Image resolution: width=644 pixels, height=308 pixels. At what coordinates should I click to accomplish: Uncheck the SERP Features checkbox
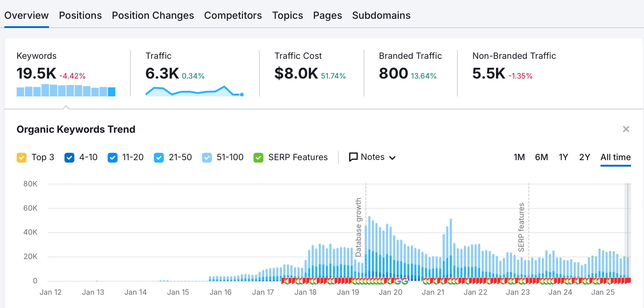point(258,157)
